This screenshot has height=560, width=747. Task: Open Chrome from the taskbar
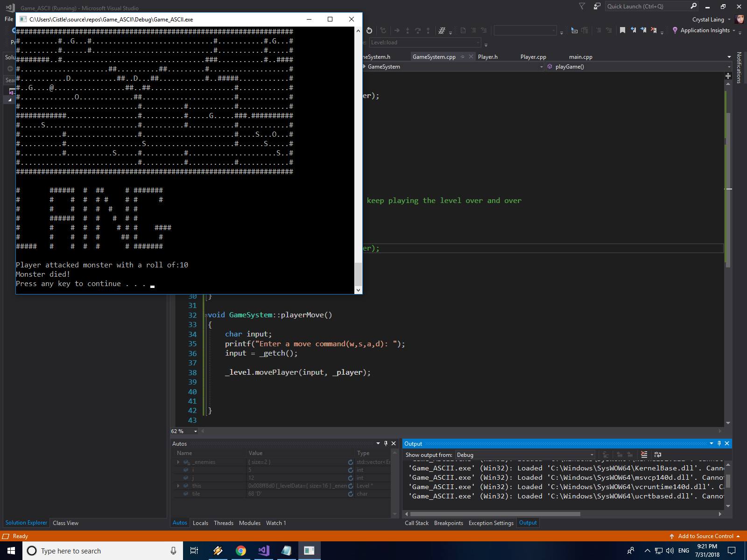241,551
